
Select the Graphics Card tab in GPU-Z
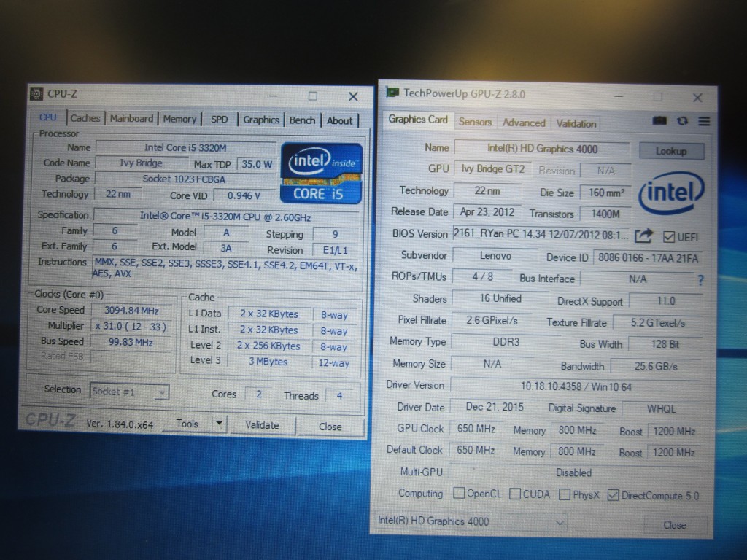pos(418,120)
